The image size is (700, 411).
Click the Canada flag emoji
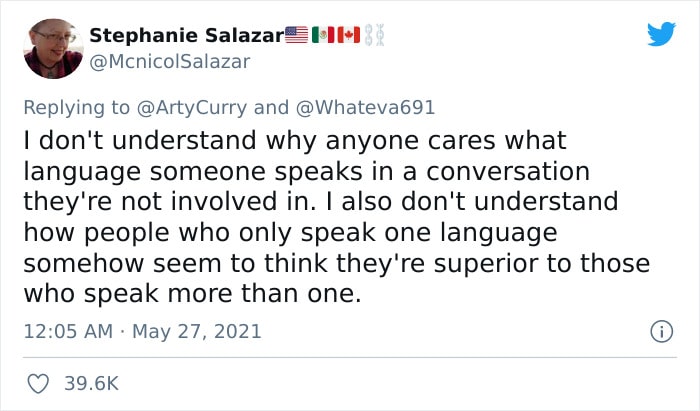349,35
